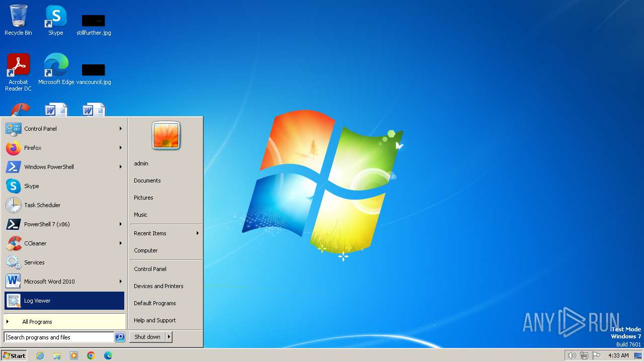Click the Task Scheduler clock icon
644x362 pixels.
click(13, 205)
